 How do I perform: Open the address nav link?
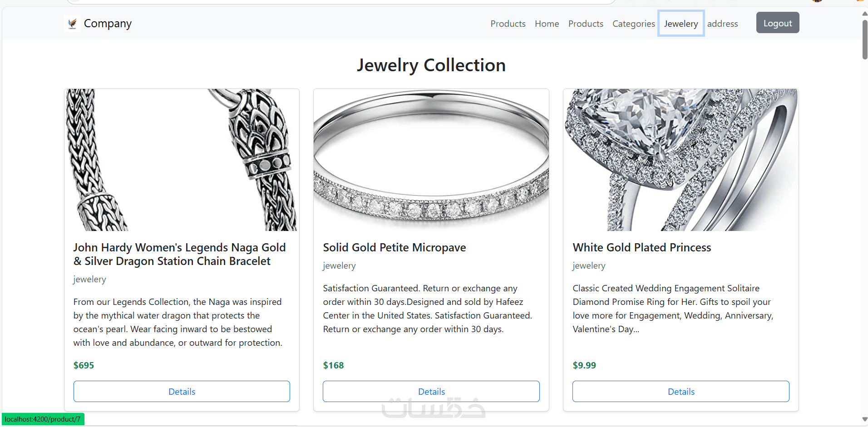click(722, 24)
